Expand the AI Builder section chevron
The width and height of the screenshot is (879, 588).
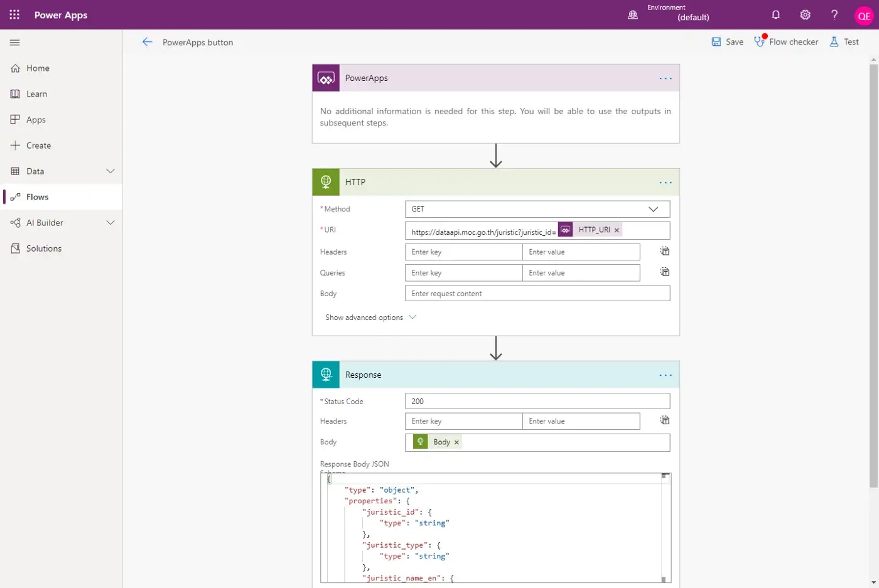point(111,223)
